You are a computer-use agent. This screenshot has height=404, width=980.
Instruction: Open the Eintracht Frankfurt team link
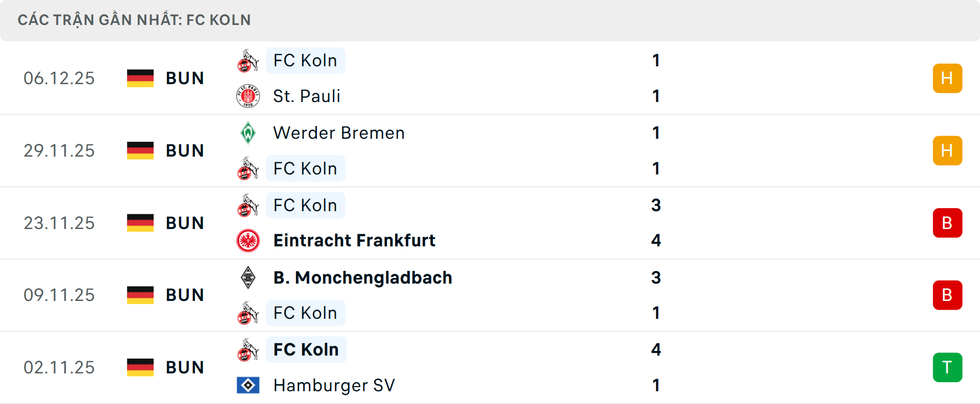[354, 240]
